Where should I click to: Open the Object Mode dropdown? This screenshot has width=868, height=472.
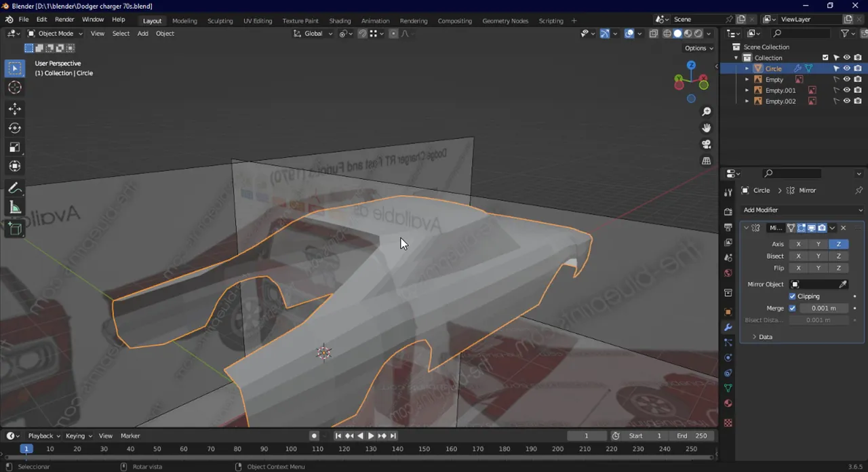click(x=55, y=33)
